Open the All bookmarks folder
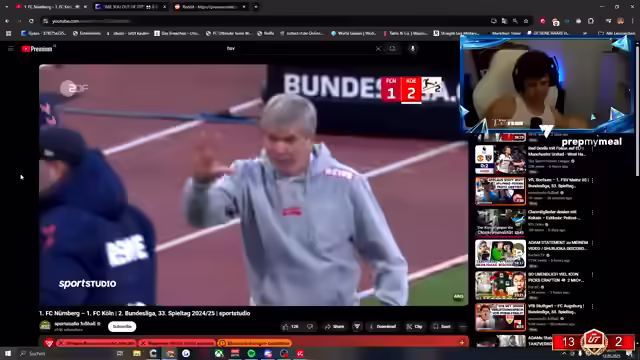The height and width of the screenshot is (360, 640). [616, 33]
